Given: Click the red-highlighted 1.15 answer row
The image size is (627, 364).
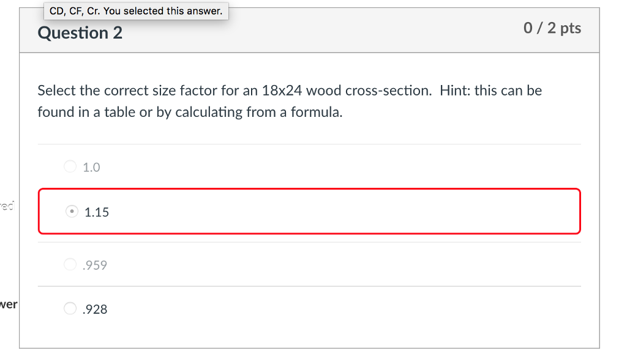Looking at the screenshot, I should tap(309, 211).
